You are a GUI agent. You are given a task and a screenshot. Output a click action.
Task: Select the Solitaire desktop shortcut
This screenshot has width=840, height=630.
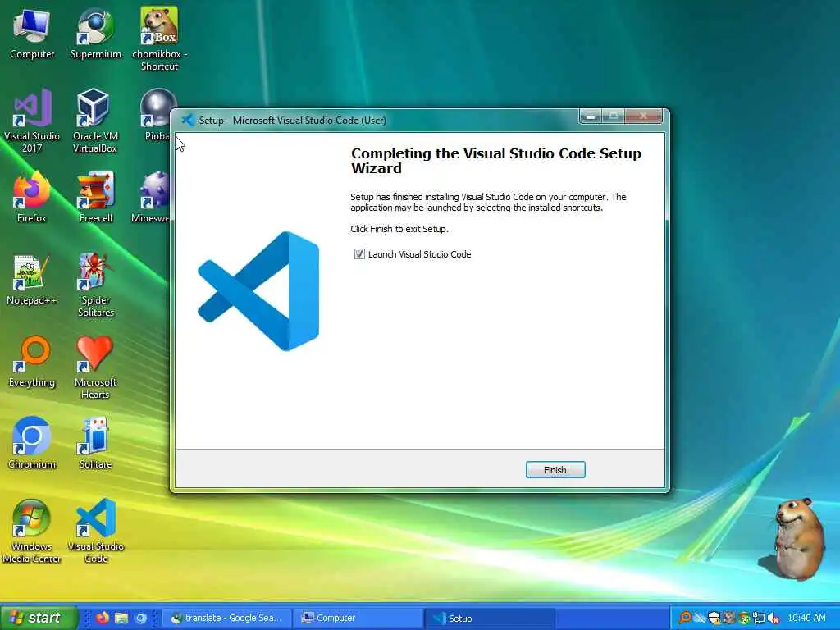[x=95, y=444]
